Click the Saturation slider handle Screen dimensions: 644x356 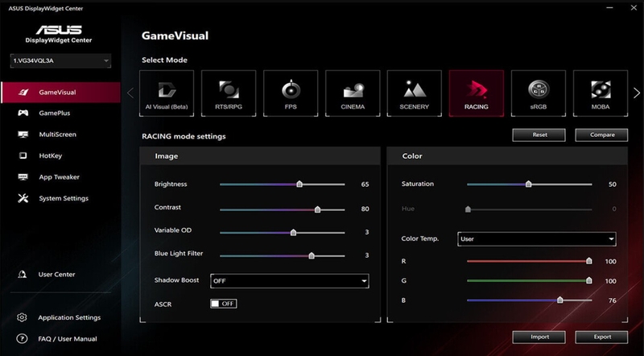click(x=529, y=184)
